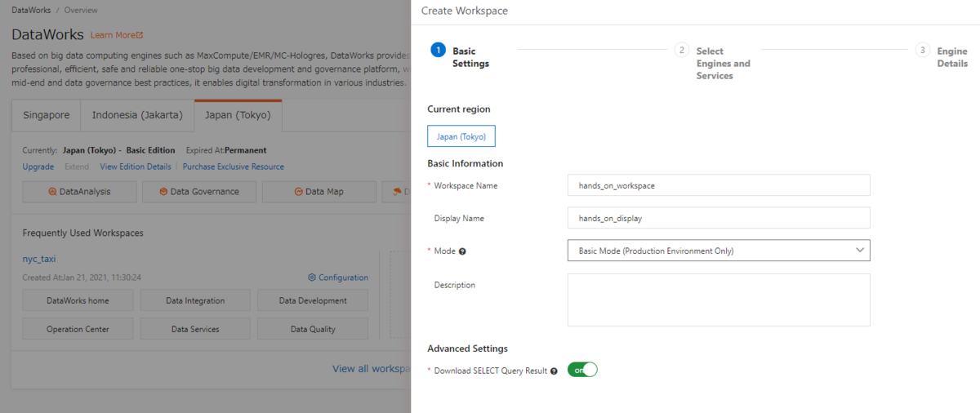Click the Data Services button
This screenshot has width=980, height=413.
195,329
